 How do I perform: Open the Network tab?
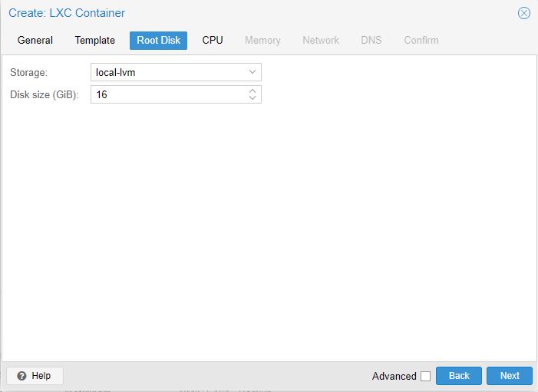[x=321, y=40]
